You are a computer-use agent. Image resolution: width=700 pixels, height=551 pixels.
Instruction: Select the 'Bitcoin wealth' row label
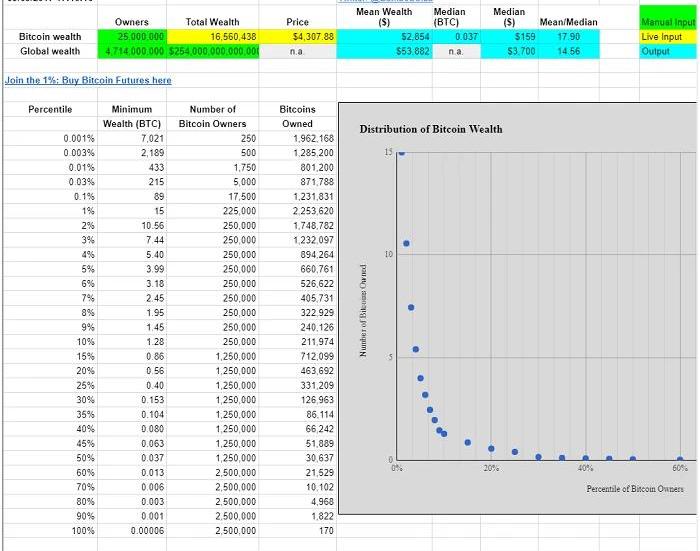(50, 37)
